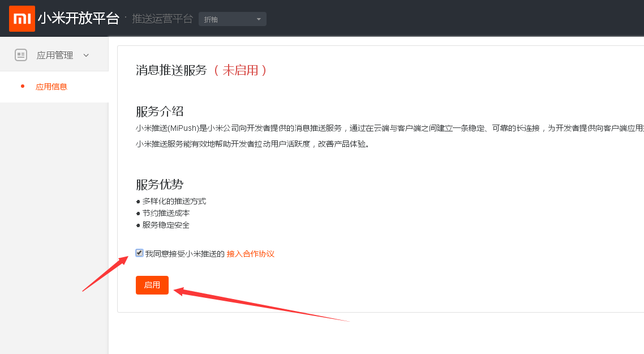Screen dimensions: 644x354
Task: Click the 未启用 status text
Action: [241, 70]
